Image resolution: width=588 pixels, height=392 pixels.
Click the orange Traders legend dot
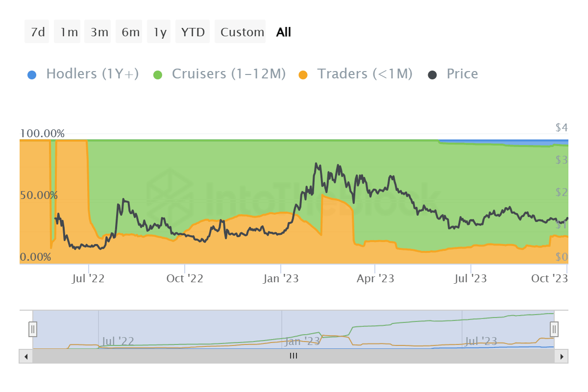point(303,75)
